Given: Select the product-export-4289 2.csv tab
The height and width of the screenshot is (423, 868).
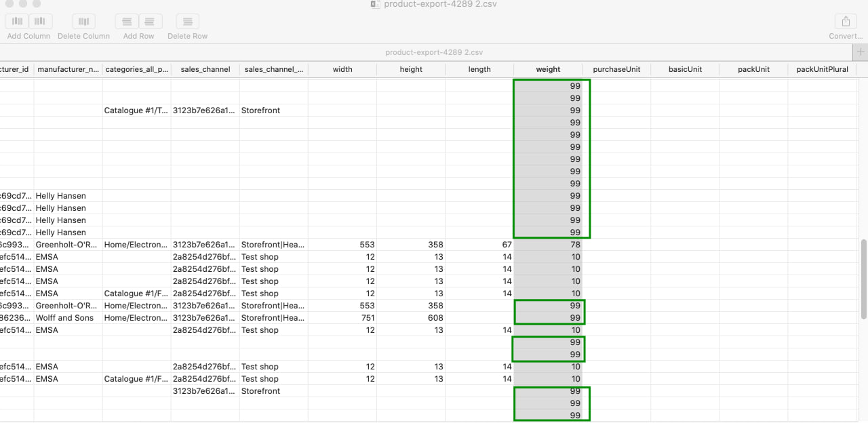Looking at the screenshot, I should (434, 52).
